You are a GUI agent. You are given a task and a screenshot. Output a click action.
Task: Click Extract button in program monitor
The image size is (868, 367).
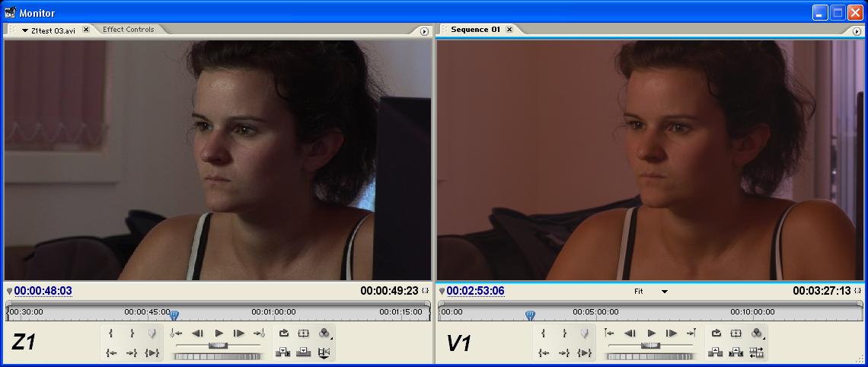coord(736,352)
